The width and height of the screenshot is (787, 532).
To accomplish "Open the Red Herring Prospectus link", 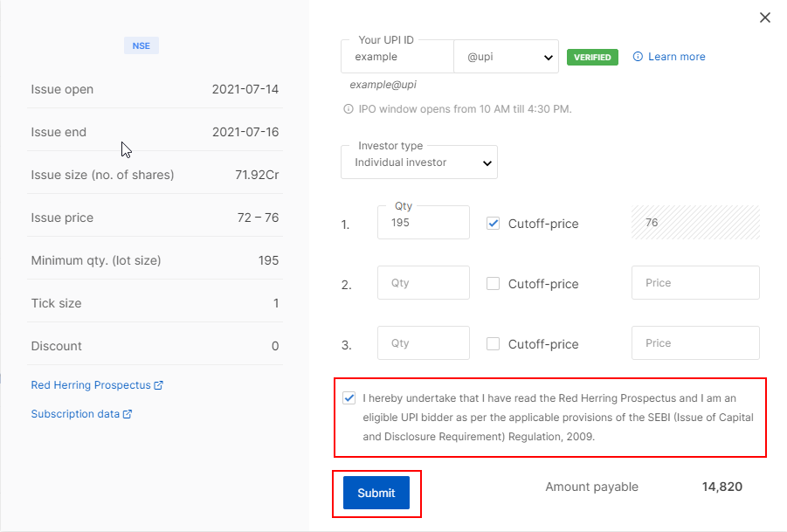I will point(91,385).
